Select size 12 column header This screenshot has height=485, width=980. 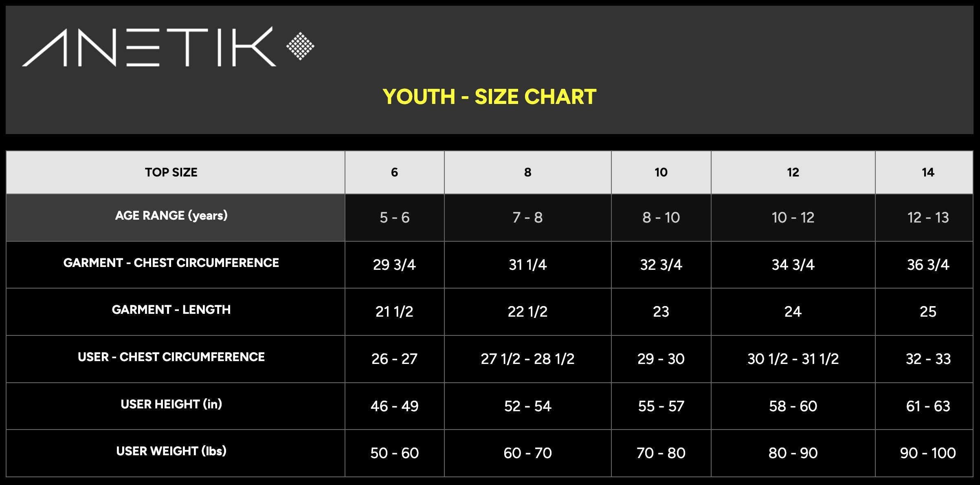(x=793, y=172)
